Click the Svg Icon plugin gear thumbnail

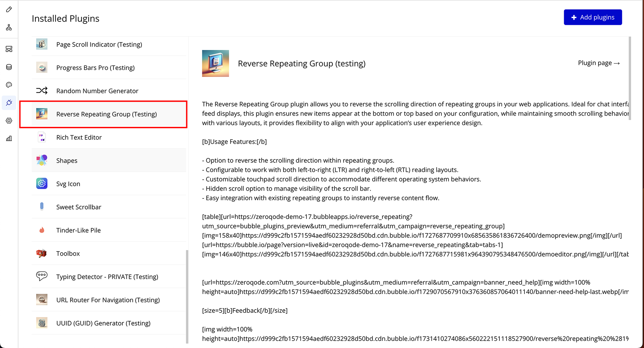coord(42,183)
